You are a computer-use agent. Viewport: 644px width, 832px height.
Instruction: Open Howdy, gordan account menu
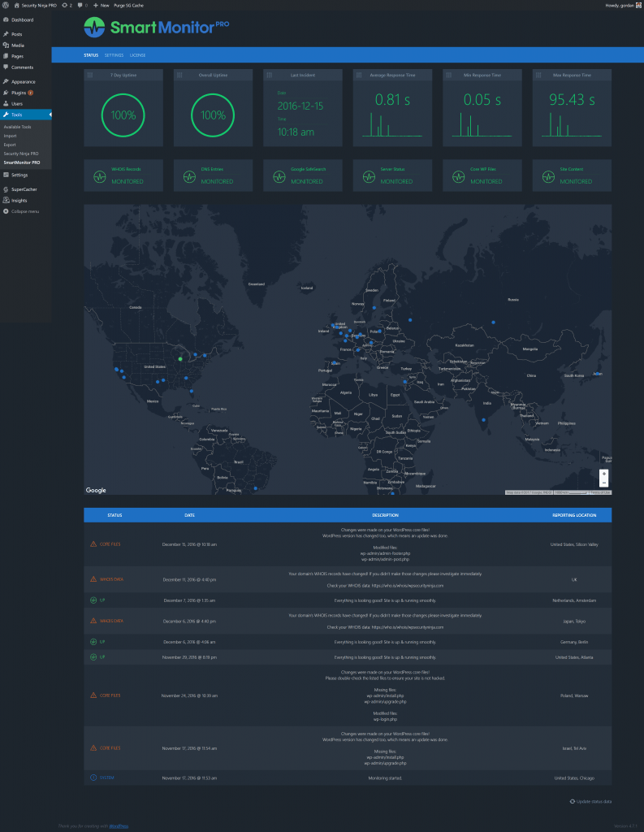coord(624,6)
